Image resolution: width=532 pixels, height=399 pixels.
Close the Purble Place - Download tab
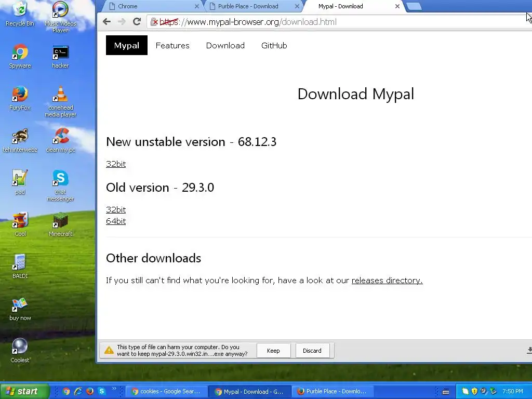(297, 6)
